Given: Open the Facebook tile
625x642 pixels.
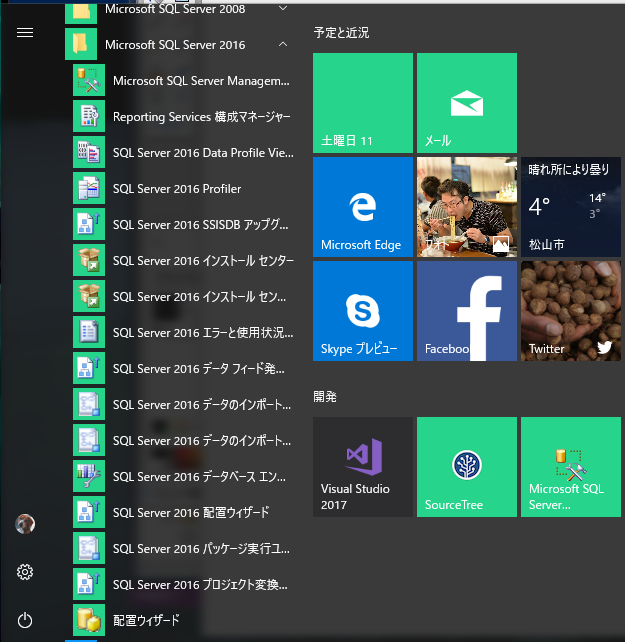Looking at the screenshot, I should (x=467, y=311).
